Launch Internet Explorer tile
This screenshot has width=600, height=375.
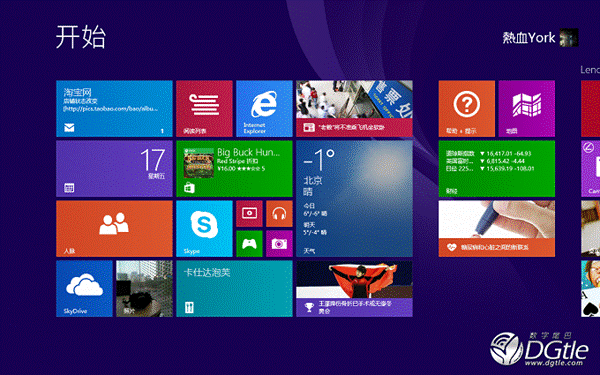pyautogui.click(x=264, y=109)
